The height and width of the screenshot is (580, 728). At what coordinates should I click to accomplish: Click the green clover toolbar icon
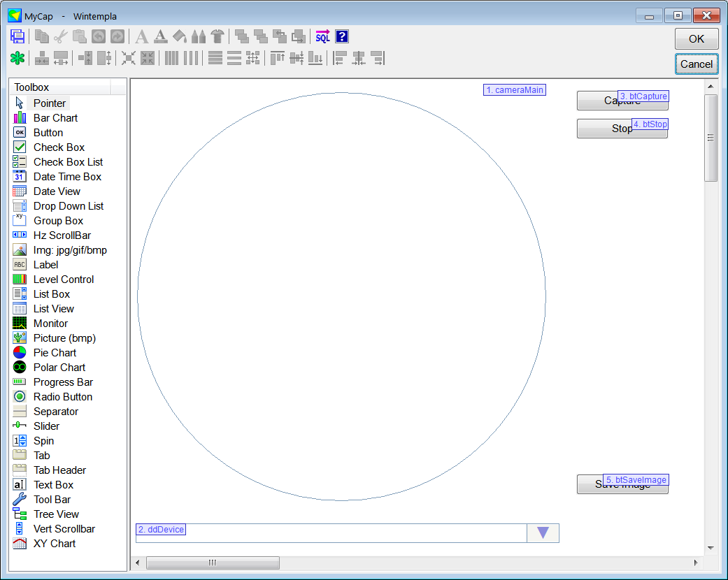click(x=17, y=58)
